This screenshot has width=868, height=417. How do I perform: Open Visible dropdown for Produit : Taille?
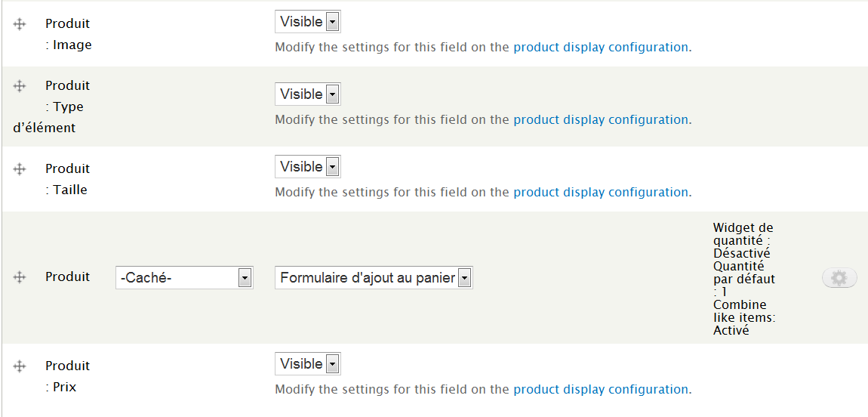(x=307, y=167)
